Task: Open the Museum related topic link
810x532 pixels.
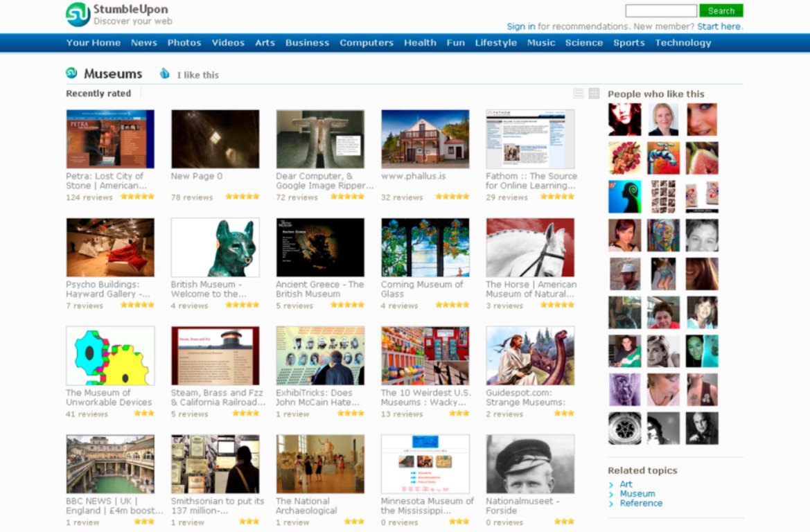Action: pos(637,494)
